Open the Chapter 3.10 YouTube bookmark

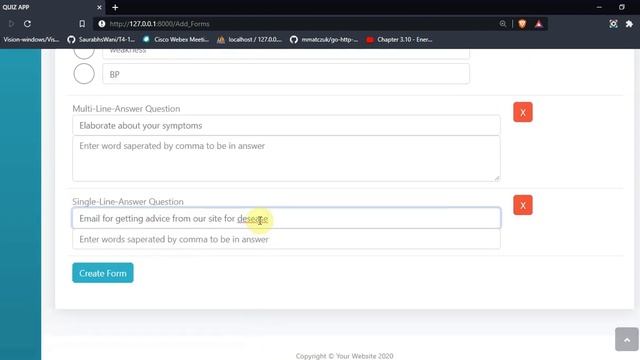coord(399,40)
